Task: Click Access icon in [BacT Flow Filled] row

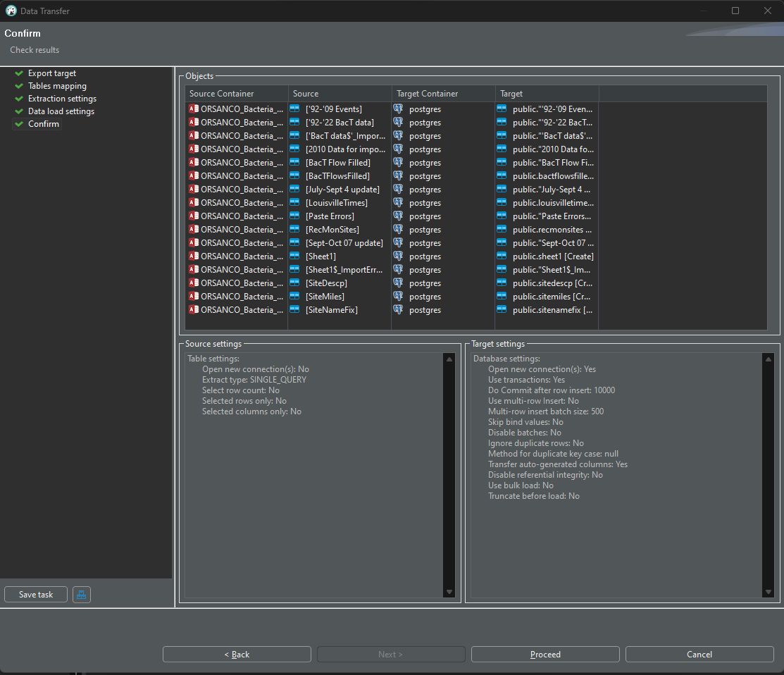Action: click(194, 162)
